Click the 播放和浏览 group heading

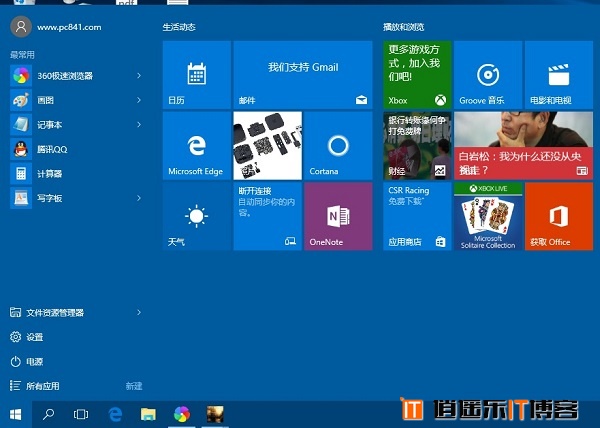pyautogui.click(x=404, y=27)
